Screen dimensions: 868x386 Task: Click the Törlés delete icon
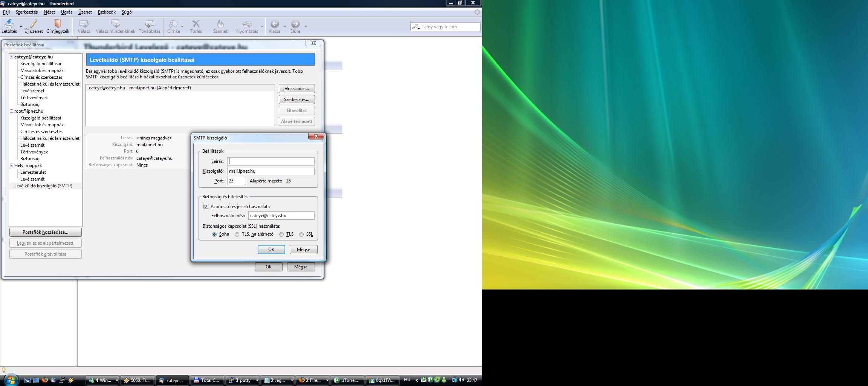[196, 24]
